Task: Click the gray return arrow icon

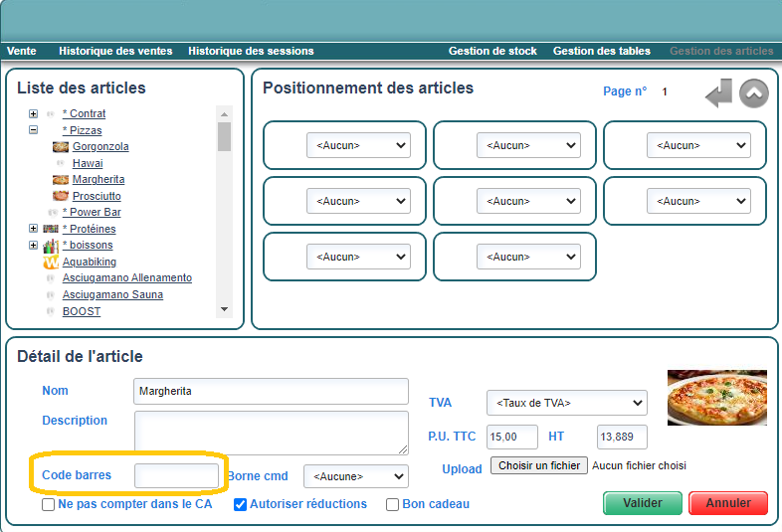Action: coord(718,94)
